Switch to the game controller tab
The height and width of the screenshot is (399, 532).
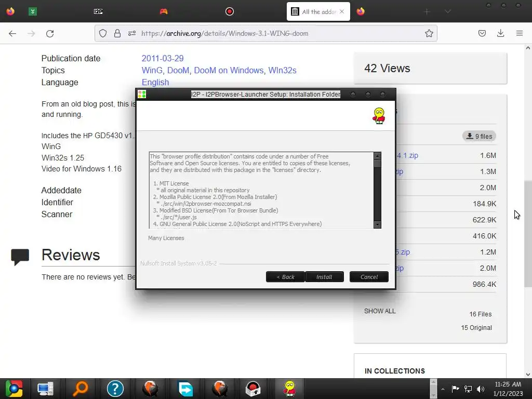point(164,11)
